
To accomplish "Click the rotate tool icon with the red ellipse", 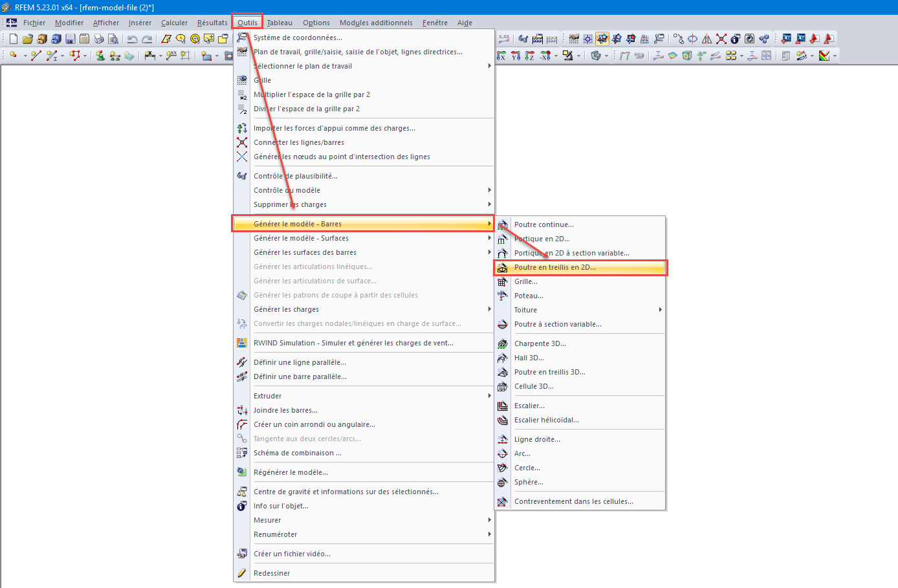I will [693, 39].
